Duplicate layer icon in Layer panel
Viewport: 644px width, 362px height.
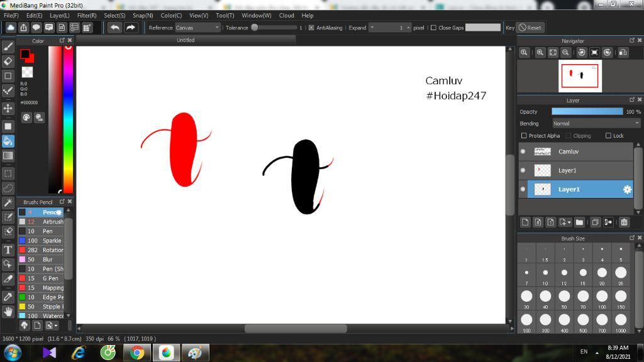pyautogui.click(x=595, y=222)
